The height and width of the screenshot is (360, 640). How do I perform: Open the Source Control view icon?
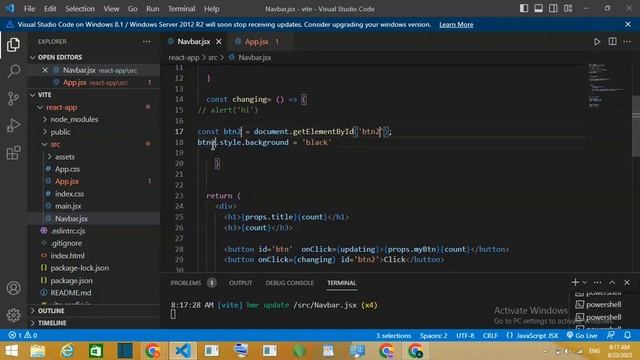click(13, 98)
